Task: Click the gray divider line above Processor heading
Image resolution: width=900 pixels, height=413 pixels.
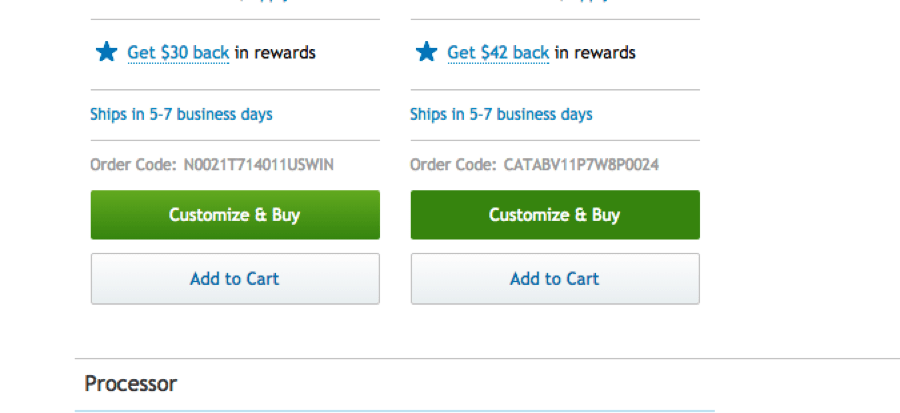Action: [x=487, y=359]
